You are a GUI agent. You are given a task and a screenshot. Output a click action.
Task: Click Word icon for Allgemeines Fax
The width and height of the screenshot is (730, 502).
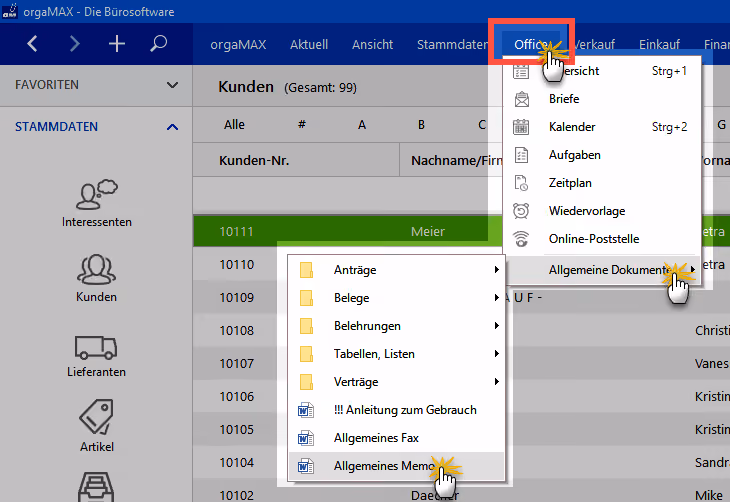coord(306,438)
